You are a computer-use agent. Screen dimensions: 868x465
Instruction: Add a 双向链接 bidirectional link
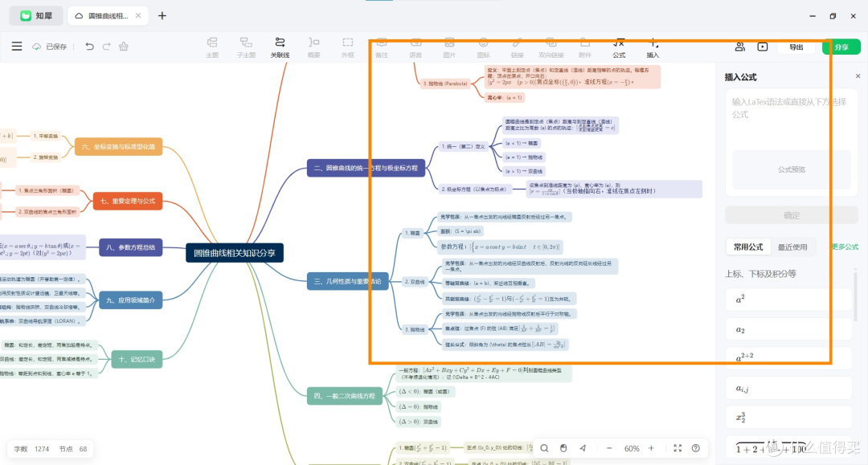point(551,47)
